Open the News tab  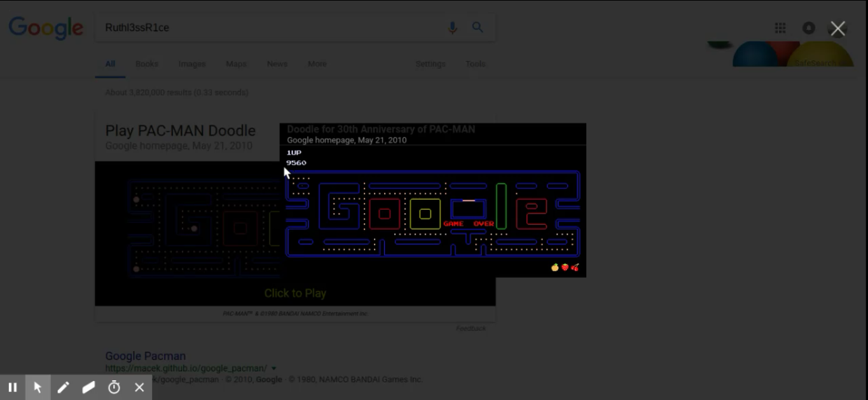click(x=277, y=64)
